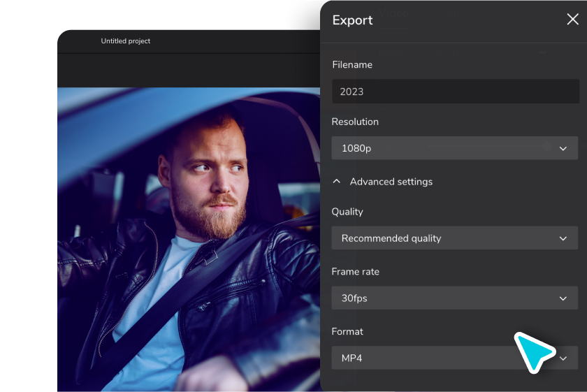Open the Format dropdown showing MP4

[x=454, y=358]
